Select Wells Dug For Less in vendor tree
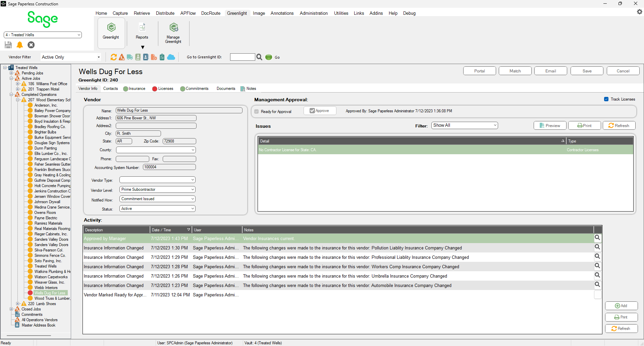 tap(50, 293)
